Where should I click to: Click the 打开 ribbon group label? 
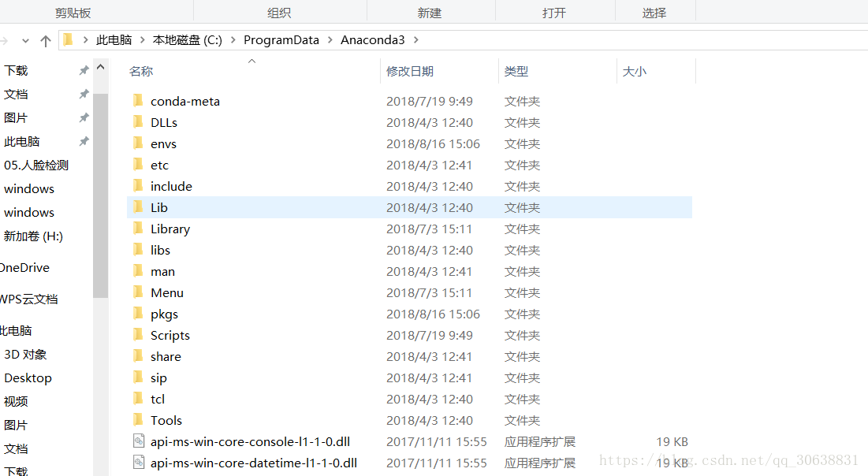tap(554, 13)
